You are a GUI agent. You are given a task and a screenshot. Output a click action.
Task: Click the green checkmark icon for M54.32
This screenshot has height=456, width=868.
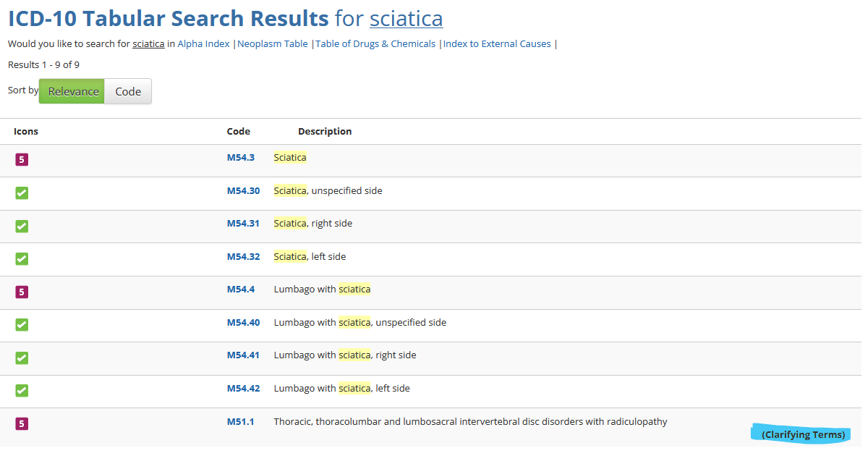pos(22,259)
